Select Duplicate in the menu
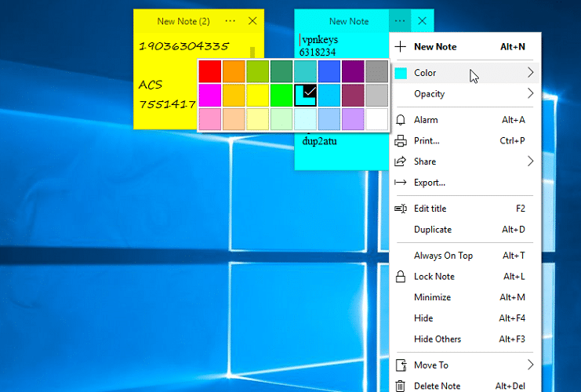This screenshot has height=392, width=581. (465, 230)
